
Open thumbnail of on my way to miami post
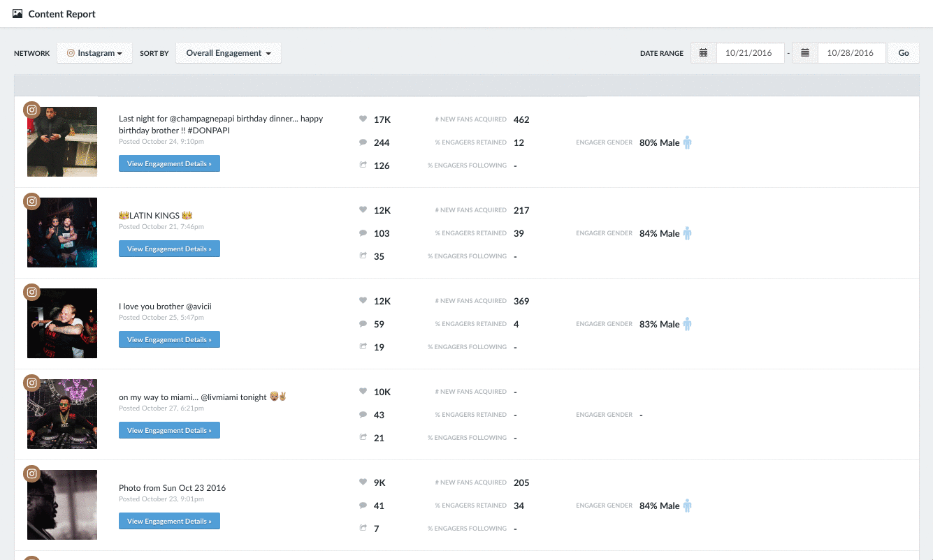point(62,414)
